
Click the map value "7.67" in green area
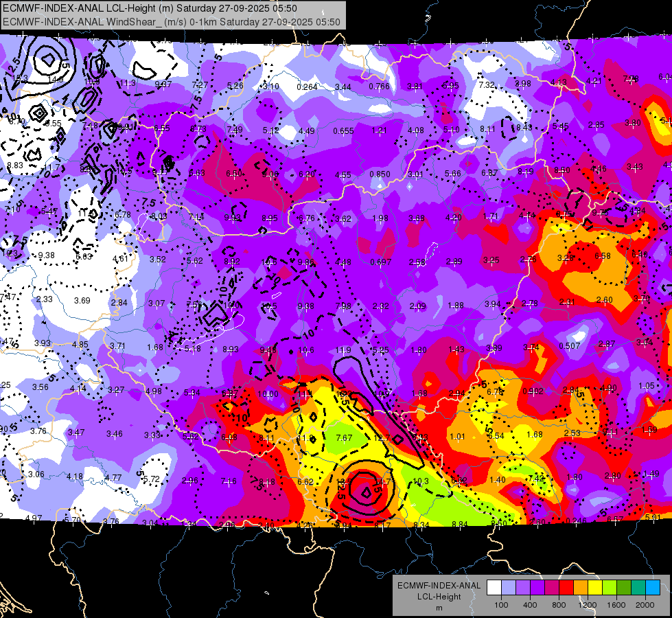(344, 437)
